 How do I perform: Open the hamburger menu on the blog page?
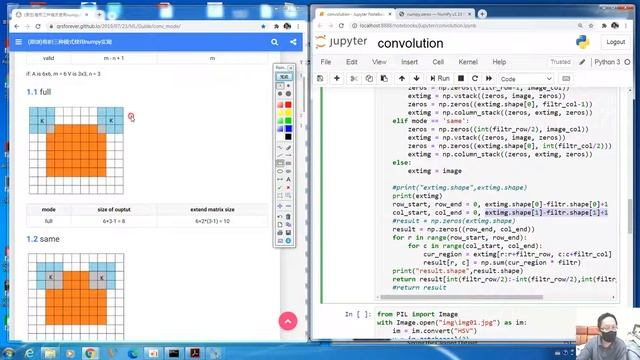18,42
